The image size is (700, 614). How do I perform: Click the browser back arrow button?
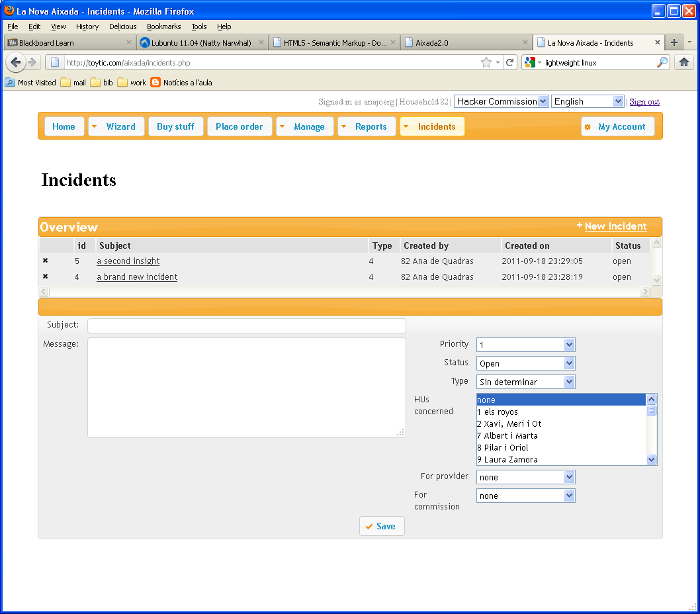[17, 62]
